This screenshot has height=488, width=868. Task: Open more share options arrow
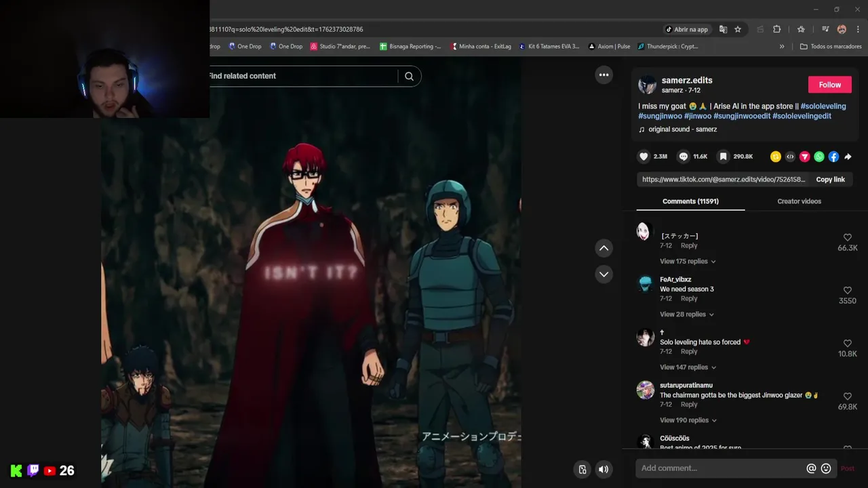click(848, 157)
